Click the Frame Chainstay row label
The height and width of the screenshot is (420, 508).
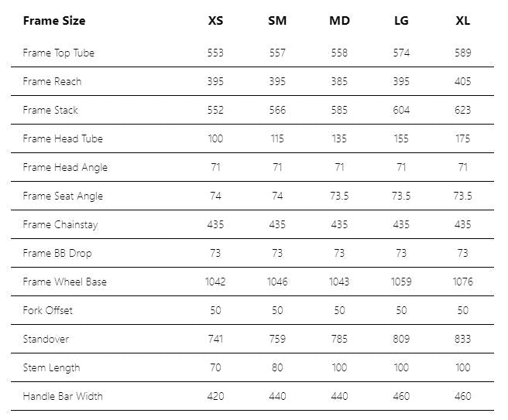click(x=60, y=224)
